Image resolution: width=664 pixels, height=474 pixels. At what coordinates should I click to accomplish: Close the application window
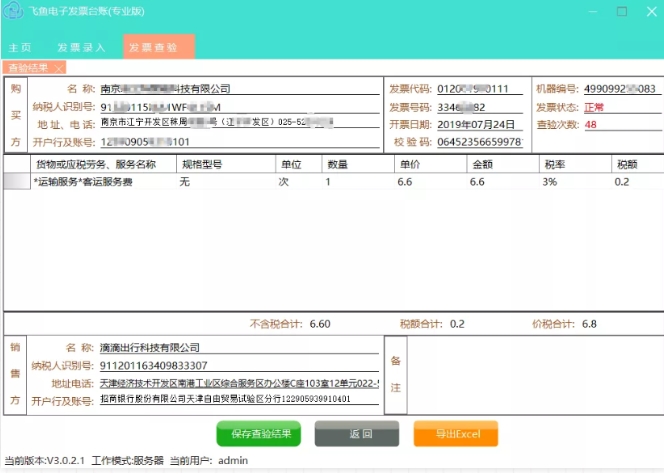click(652, 11)
